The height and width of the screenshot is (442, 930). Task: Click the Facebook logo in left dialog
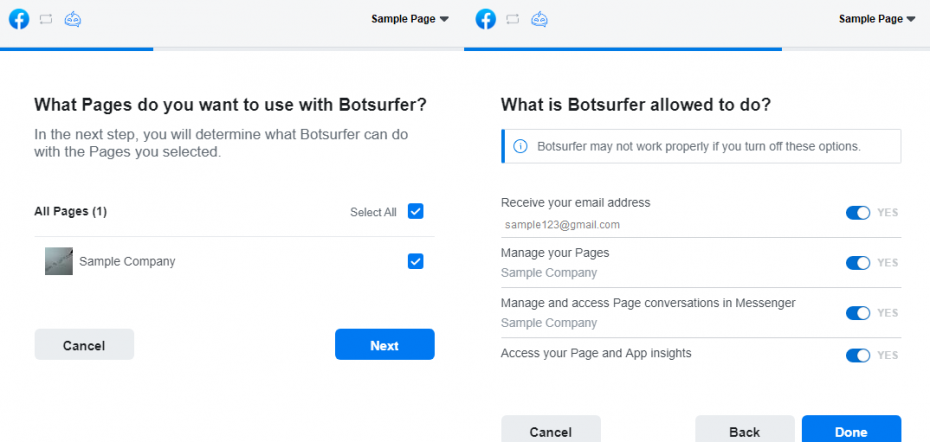[19, 19]
